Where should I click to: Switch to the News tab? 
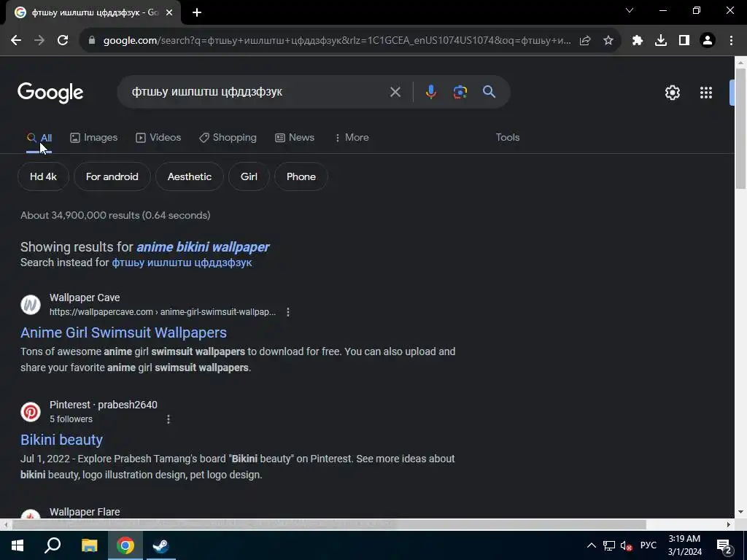click(x=295, y=138)
